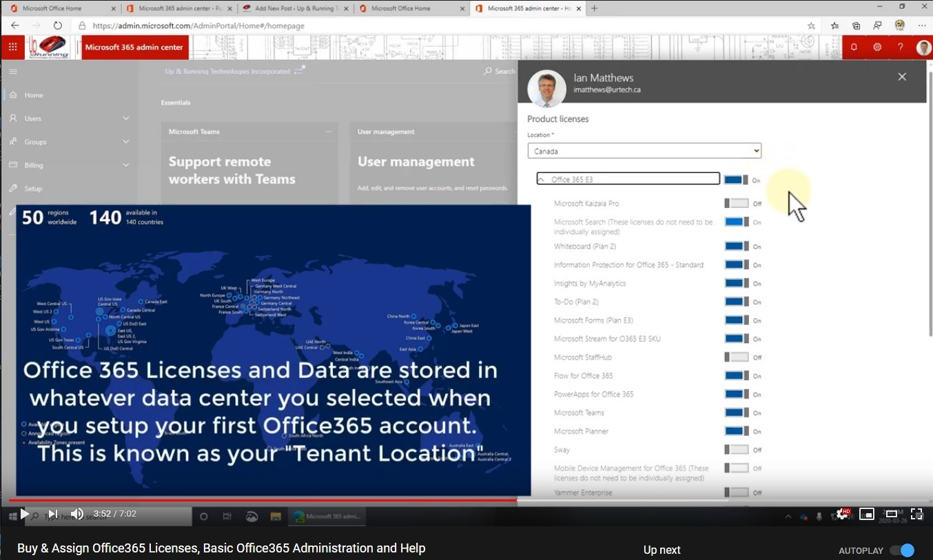Switch to the Add New Post tab
The height and width of the screenshot is (560, 933).
[x=293, y=8]
